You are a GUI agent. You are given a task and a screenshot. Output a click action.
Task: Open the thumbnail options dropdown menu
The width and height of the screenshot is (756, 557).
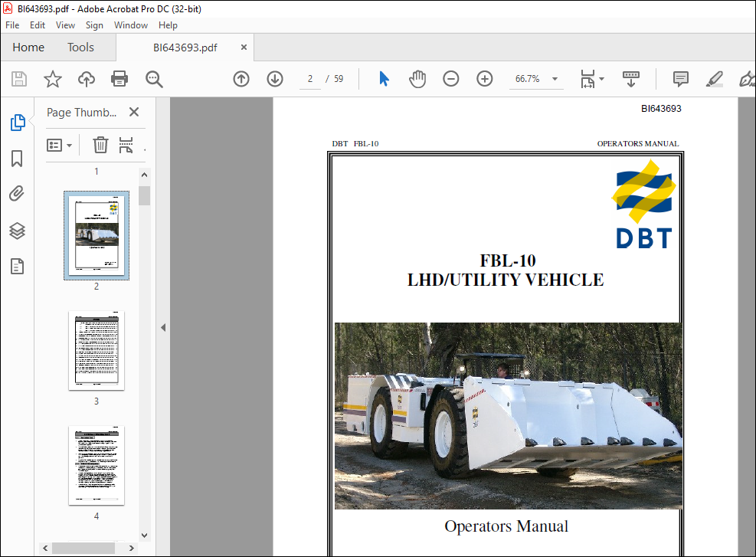(59, 145)
